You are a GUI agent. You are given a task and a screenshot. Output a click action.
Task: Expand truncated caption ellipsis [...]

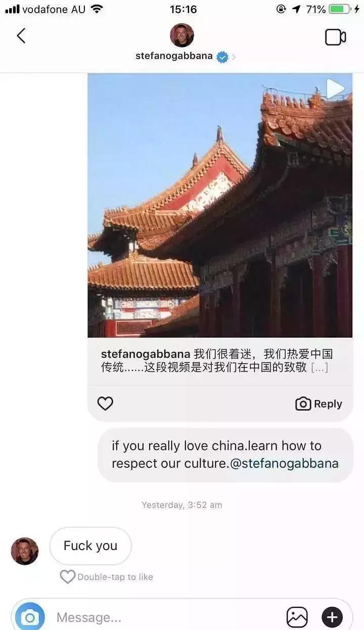tap(320, 368)
